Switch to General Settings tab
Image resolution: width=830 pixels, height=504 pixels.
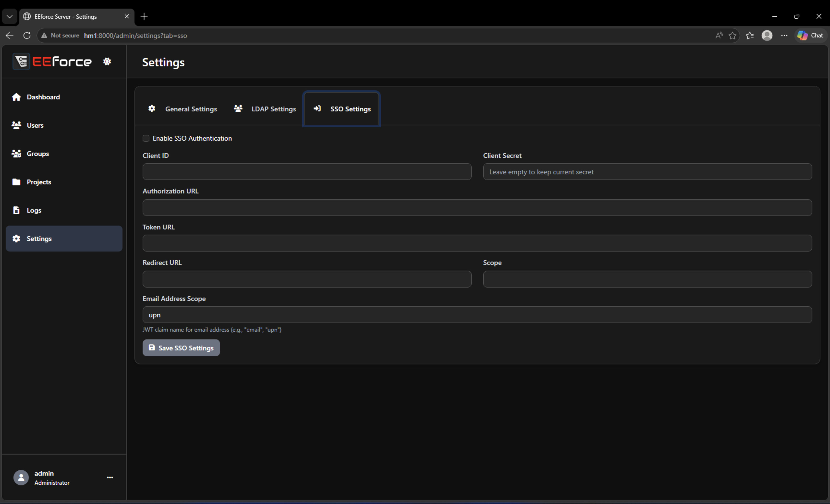(183, 109)
